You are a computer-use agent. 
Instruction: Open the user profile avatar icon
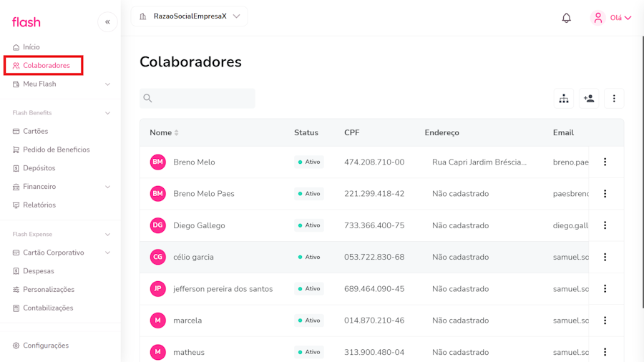(598, 18)
